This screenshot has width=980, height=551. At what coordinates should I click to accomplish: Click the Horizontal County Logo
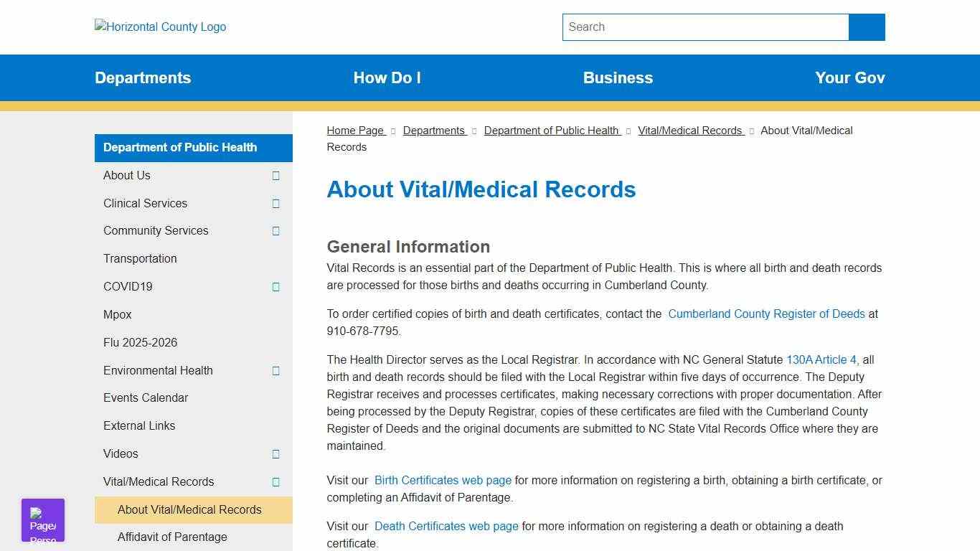pos(159,27)
